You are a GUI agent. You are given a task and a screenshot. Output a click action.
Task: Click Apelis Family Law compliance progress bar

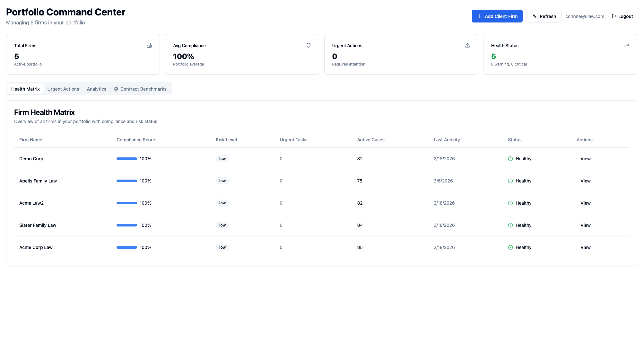(x=127, y=181)
